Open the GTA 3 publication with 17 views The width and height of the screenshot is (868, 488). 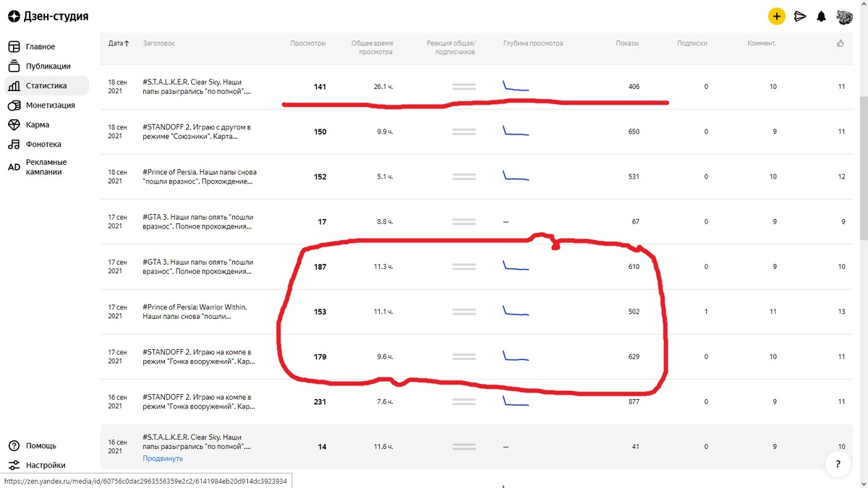(x=198, y=222)
